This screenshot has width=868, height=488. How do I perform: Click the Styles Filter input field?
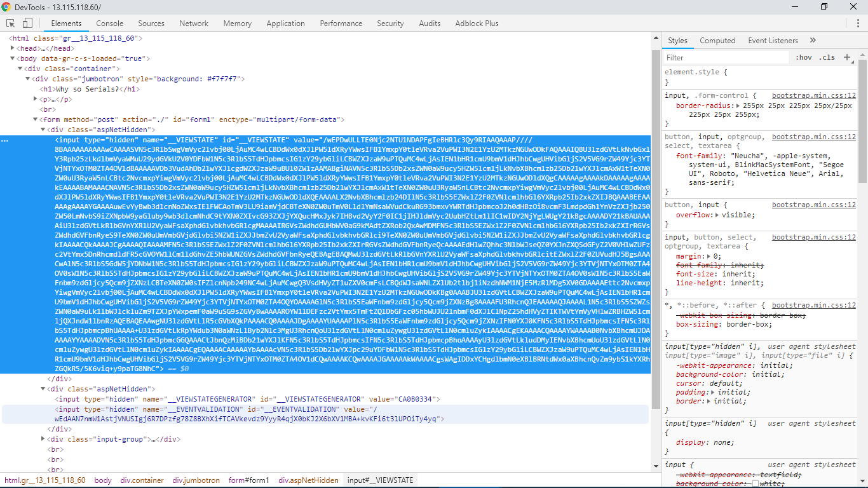724,57
